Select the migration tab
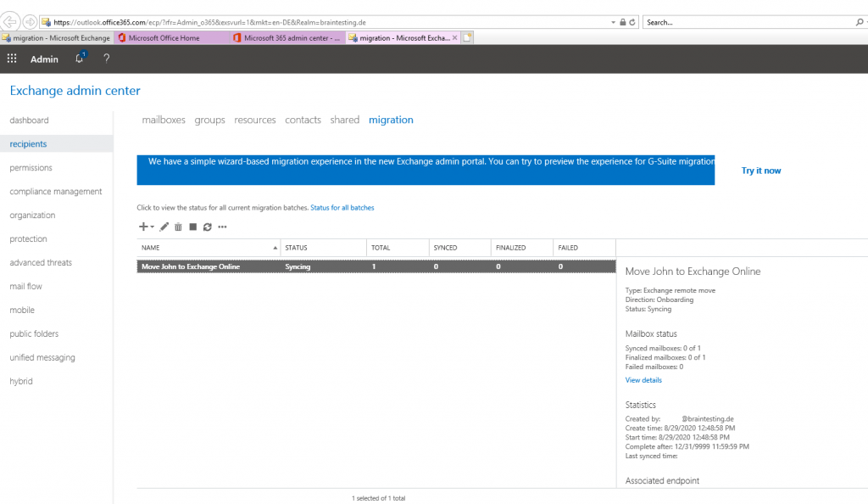This screenshot has width=868, height=504. pos(391,120)
